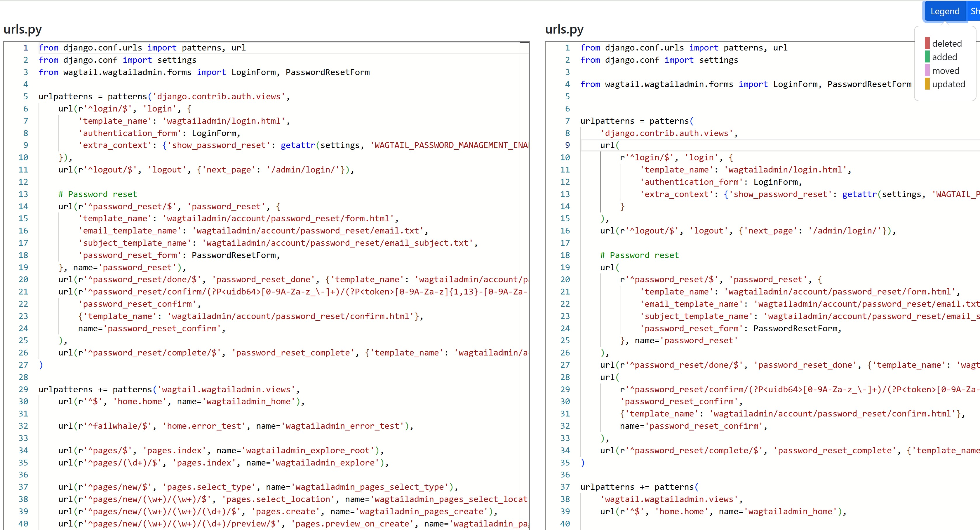Click the 'getattr' call in left editor
The height and width of the screenshot is (530, 980).
pos(298,145)
